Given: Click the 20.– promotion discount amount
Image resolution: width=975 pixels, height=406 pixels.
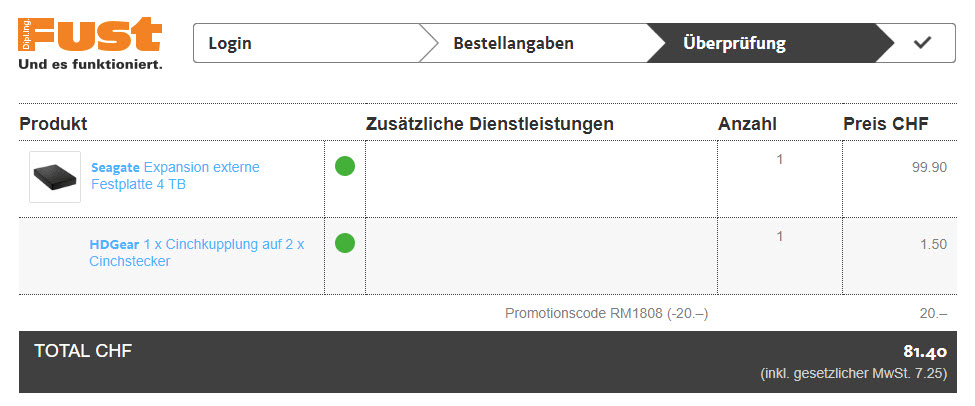Looking at the screenshot, I should point(933,313).
